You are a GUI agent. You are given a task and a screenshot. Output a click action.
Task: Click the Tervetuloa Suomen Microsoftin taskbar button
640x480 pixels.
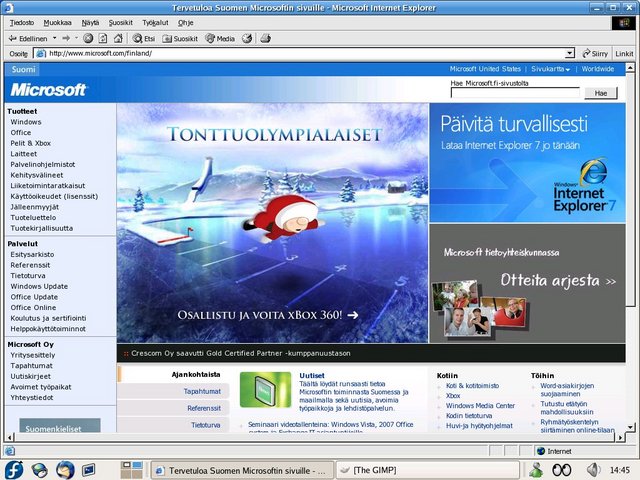(x=242, y=470)
